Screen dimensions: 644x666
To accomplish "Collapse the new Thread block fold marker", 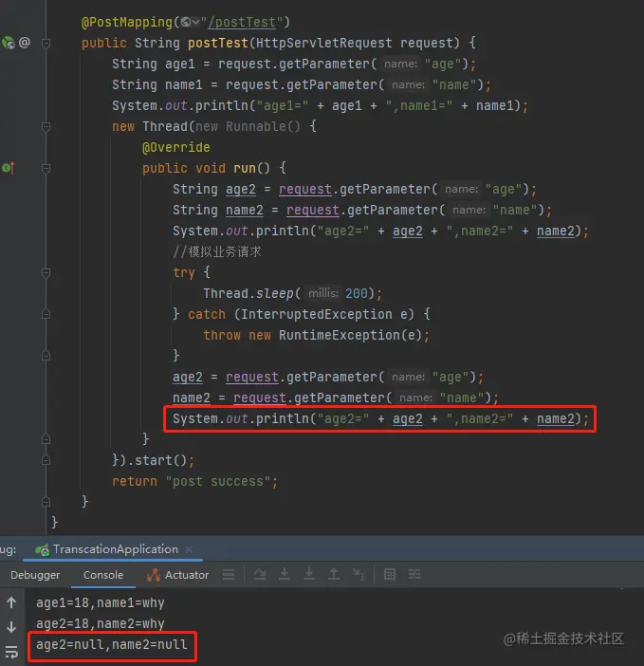I will pos(46,126).
